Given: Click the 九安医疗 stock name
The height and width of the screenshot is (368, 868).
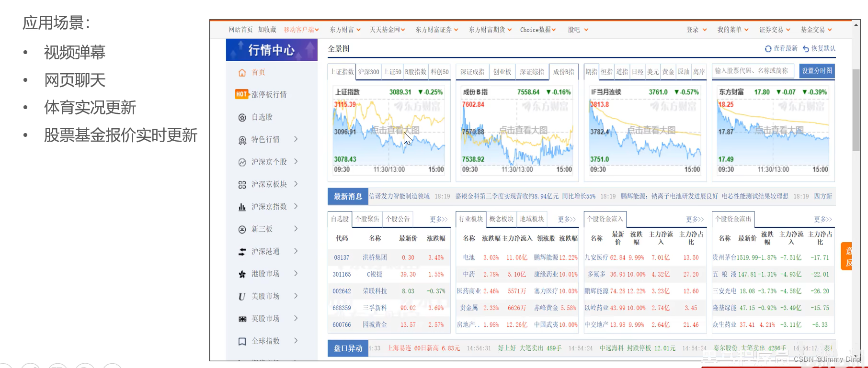Looking at the screenshot, I should coord(596,257).
